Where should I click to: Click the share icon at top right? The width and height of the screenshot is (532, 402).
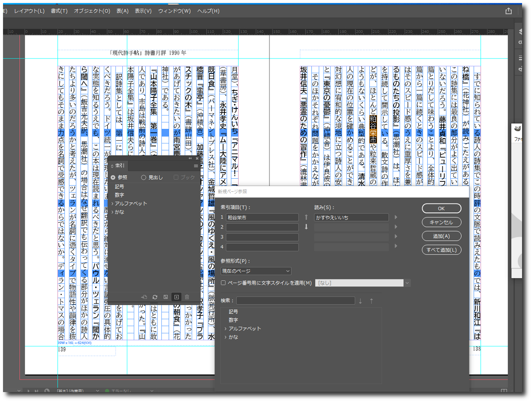[x=509, y=11]
